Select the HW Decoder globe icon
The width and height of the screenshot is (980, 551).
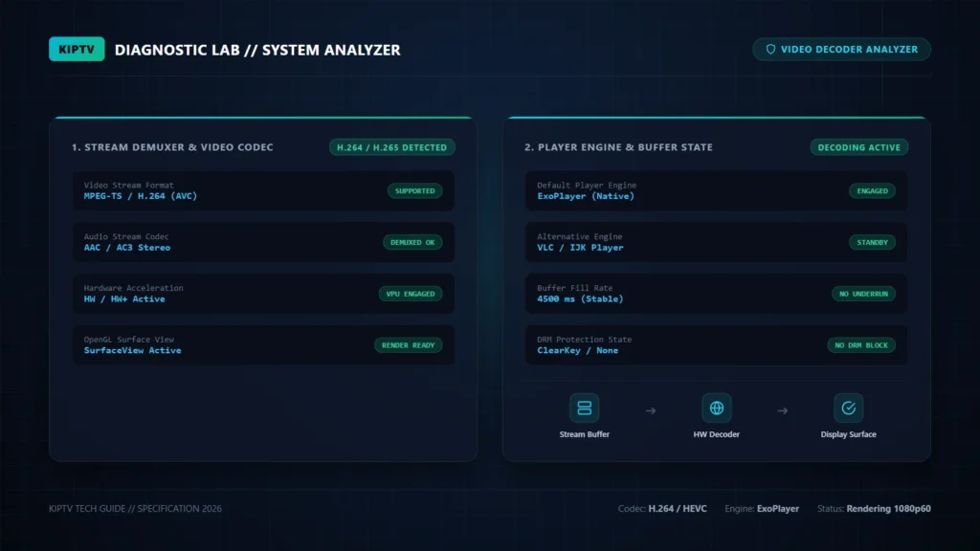coord(716,408)
